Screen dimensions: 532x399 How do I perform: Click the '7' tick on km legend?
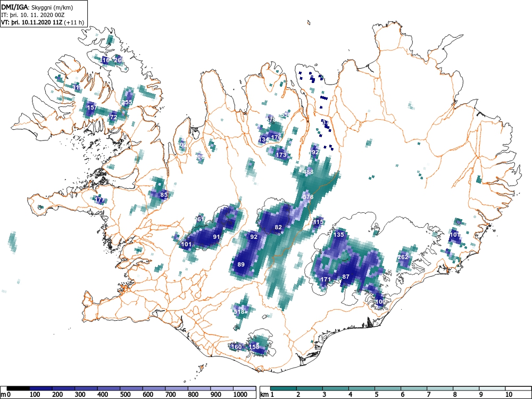pyautogui.click(x=428, y=395)
